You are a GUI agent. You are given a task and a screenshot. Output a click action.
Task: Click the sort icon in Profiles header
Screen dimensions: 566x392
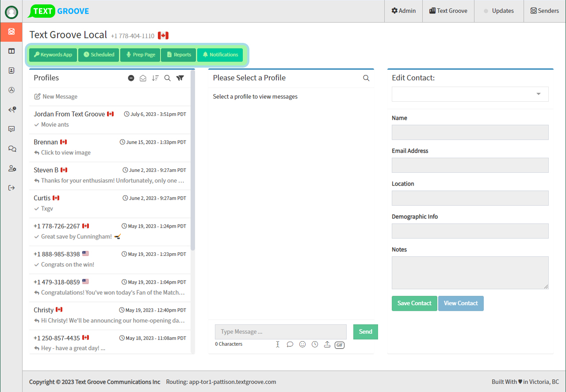pos(155,78)
